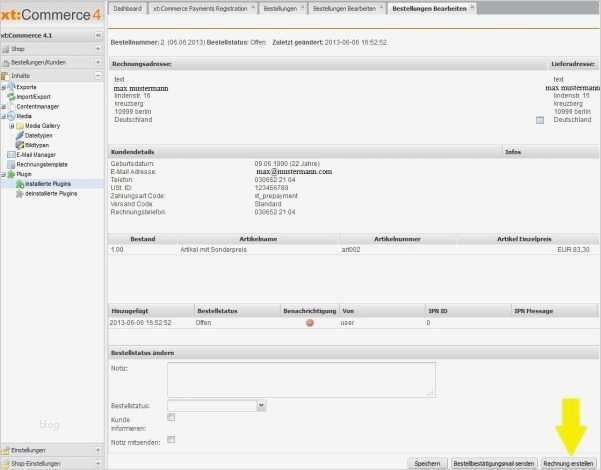
Task: Collapse the Plugin tree node
Action: click(x=3, y=174)
